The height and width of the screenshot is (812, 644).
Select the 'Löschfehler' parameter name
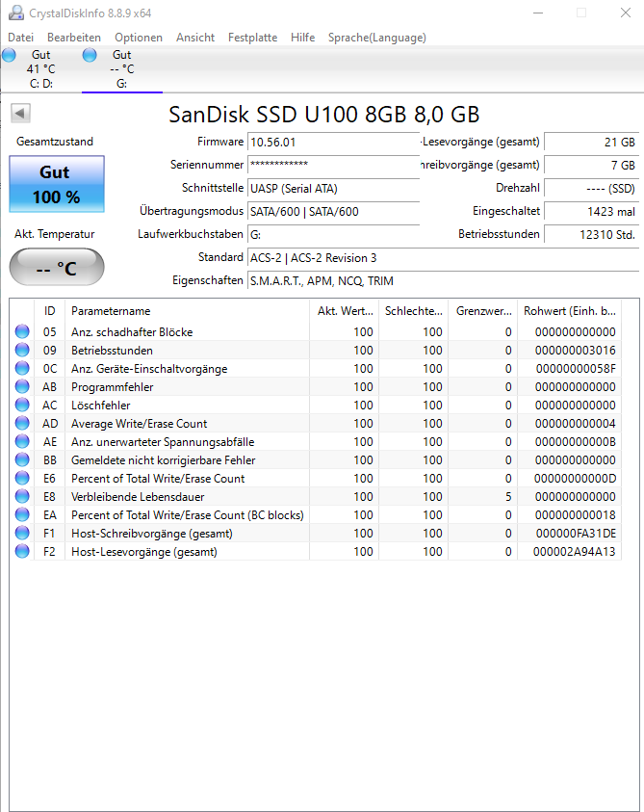click(101, 405)
